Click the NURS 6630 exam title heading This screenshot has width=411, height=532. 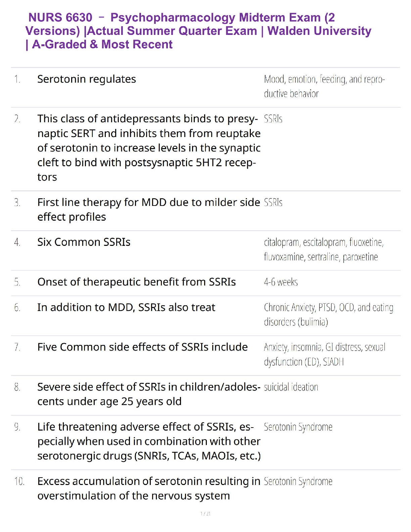(x=198, y=31)
